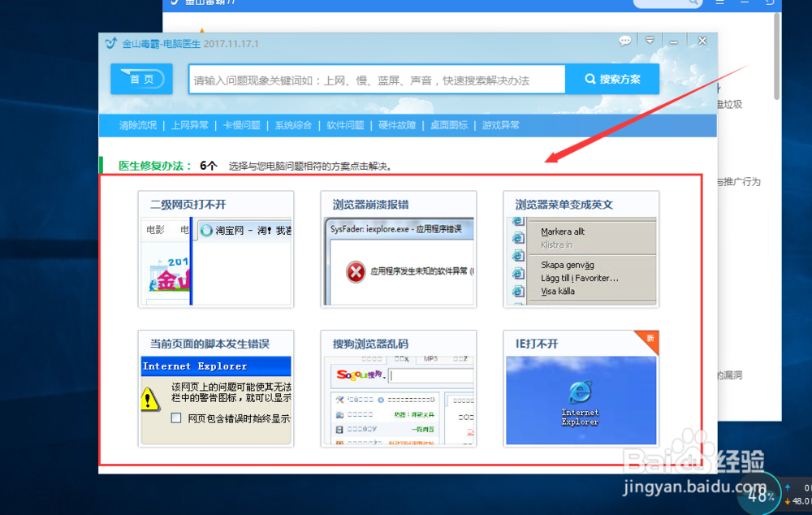812x515 pixels.
Task: Open the 清除流氓 category
Action: pos(138,125)
